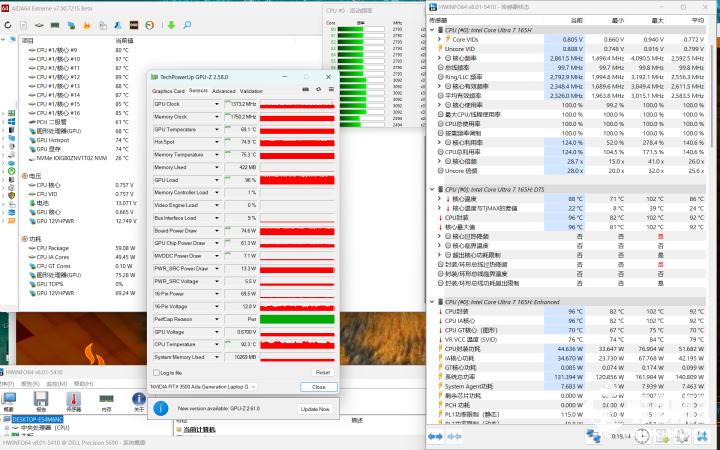Open HWiNFO sensors gear settings icon
Image resolution: width=720 pixels, height=450 pixels.
click(682, 436)
